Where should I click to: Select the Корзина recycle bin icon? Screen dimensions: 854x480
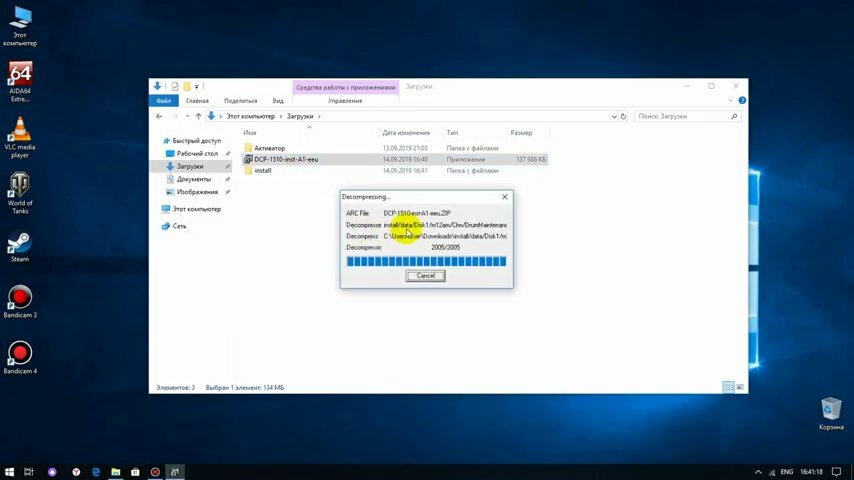[831, 414]
